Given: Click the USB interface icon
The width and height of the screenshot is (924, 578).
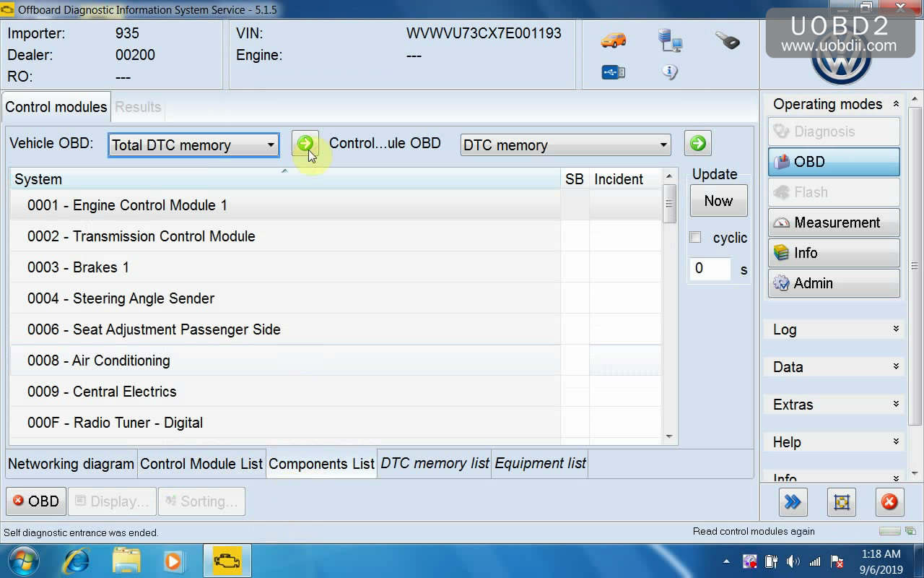Looking at the screenshot, I should 613,72.
